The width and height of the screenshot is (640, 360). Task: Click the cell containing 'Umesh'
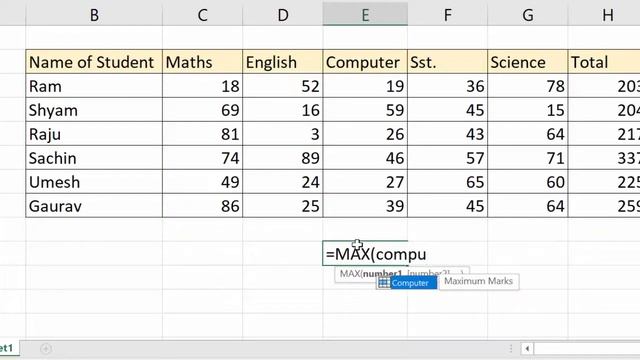click(x=94, y=182)
